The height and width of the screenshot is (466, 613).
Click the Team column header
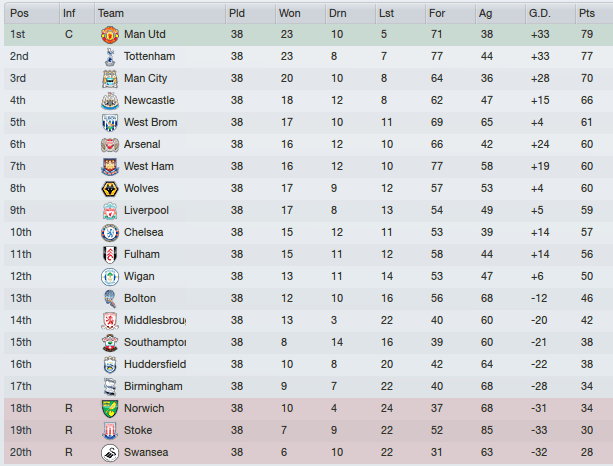(x=111, y=13)
